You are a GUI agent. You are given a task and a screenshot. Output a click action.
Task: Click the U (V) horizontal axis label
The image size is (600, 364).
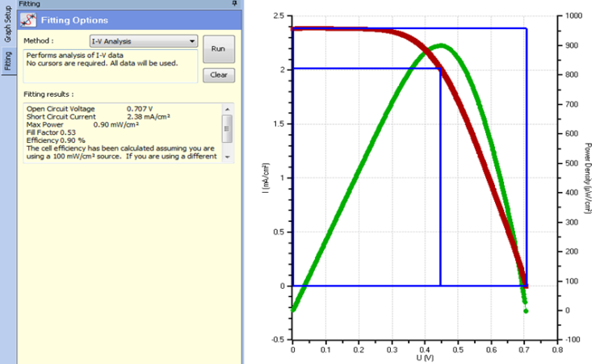click(421, 356)
